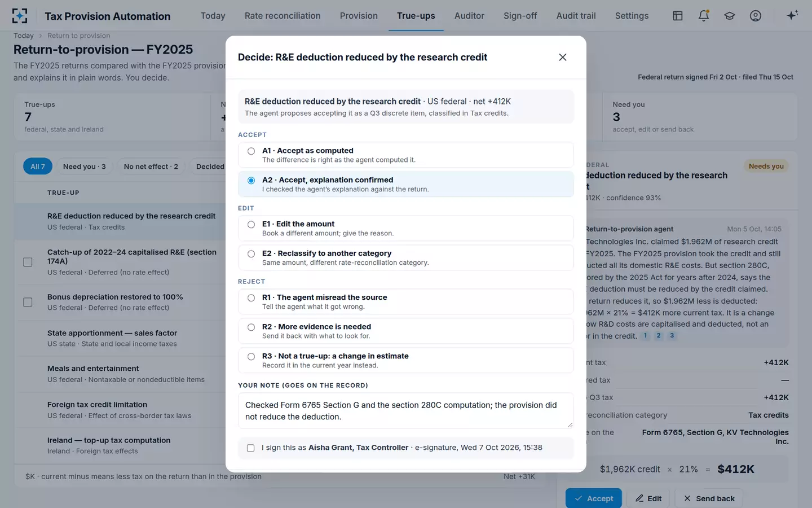
Task: Open the layout panel icon in header
Action: click(x=678, y=16)
